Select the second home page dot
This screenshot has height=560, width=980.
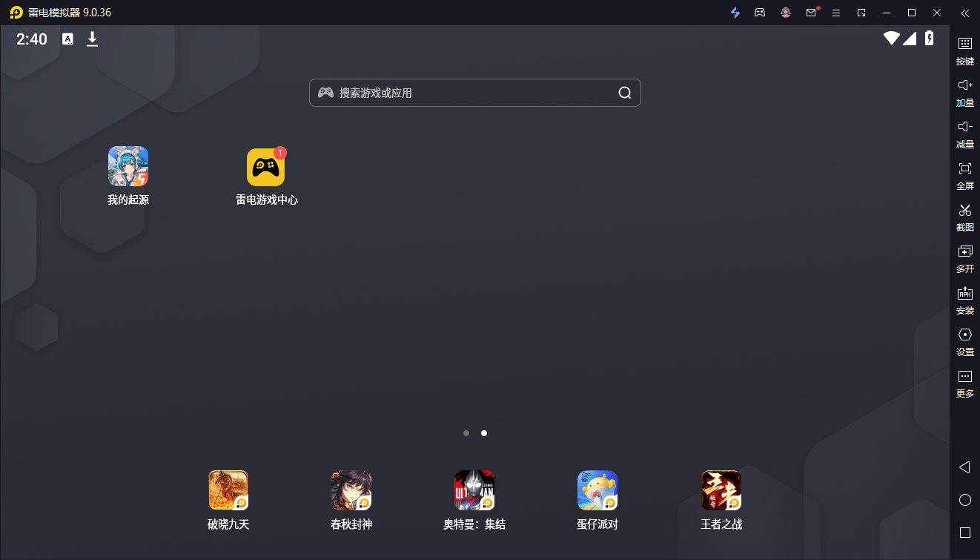(x=484, y=433)
